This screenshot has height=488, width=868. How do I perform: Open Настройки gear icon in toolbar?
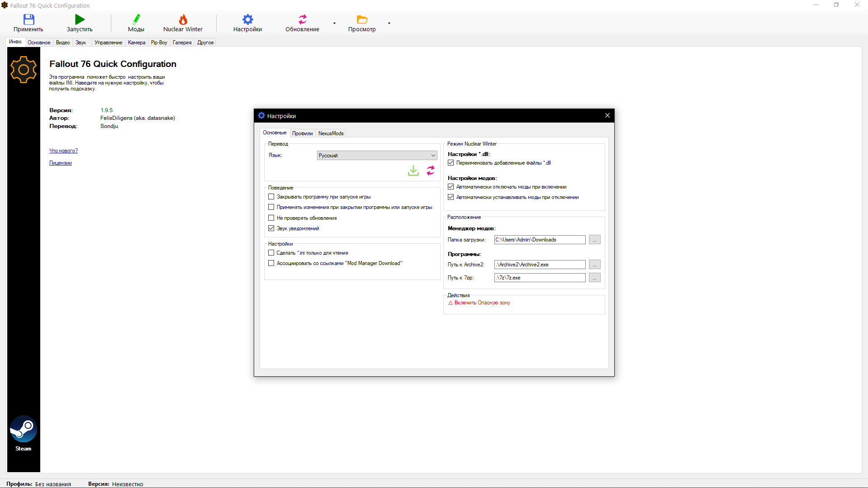coord(247,19)
